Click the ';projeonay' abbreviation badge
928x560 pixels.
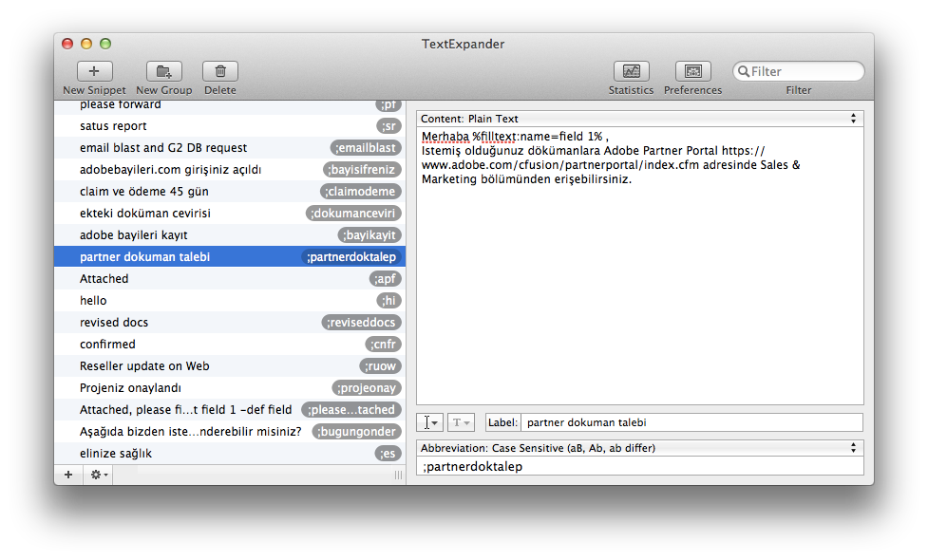click(367, 388)
